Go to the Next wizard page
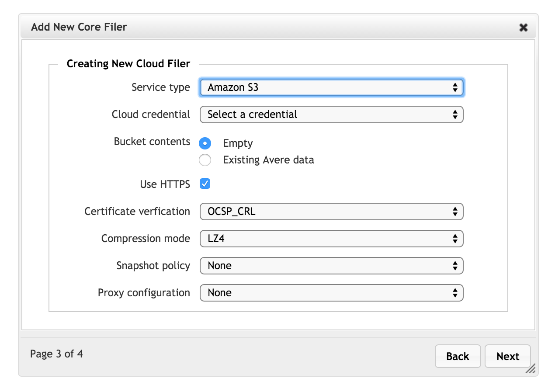This screenshot has height=392, width=555. [x=508, y=357]
